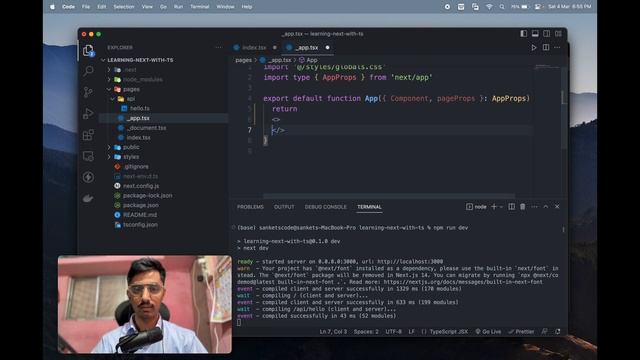
Task: Open Thunder Client lightning icon
Action: 88,177
